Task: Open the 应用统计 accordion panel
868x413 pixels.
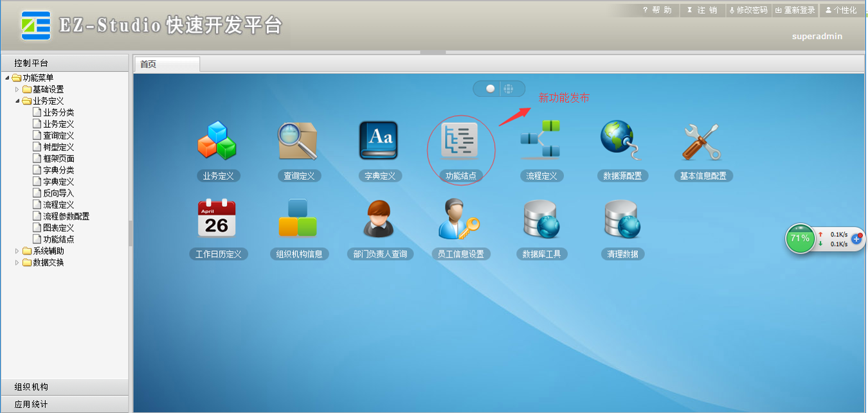Action: click(64, 405)
